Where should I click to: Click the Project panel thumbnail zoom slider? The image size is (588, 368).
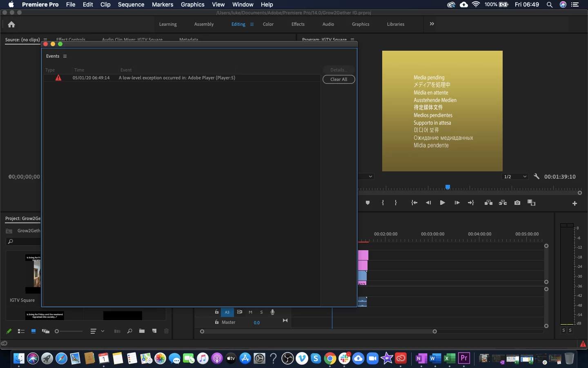coord(57,331)
